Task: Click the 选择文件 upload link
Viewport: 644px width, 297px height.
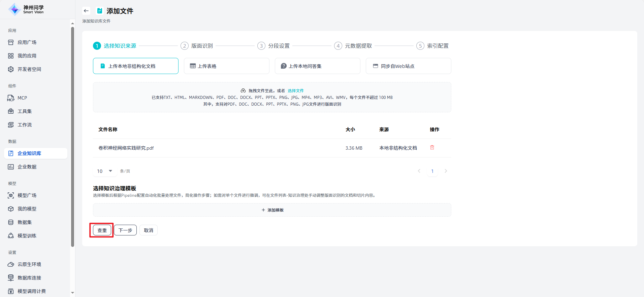Action: pyautogui.click(x=296, y=91)
